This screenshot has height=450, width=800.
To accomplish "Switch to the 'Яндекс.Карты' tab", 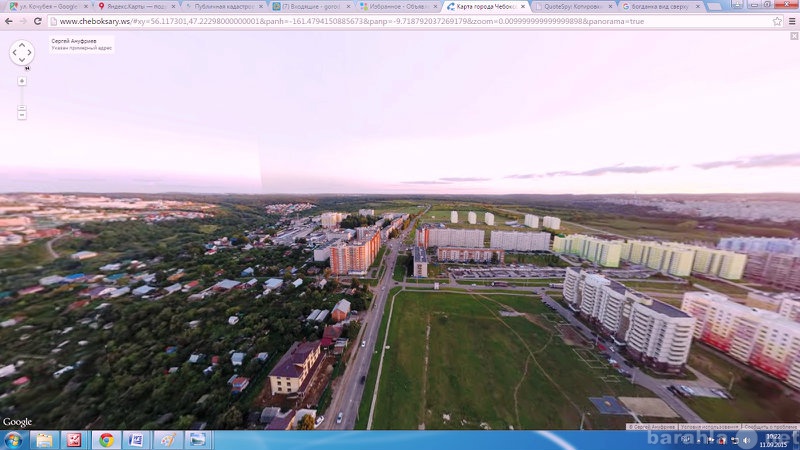I will coord(135,7).
